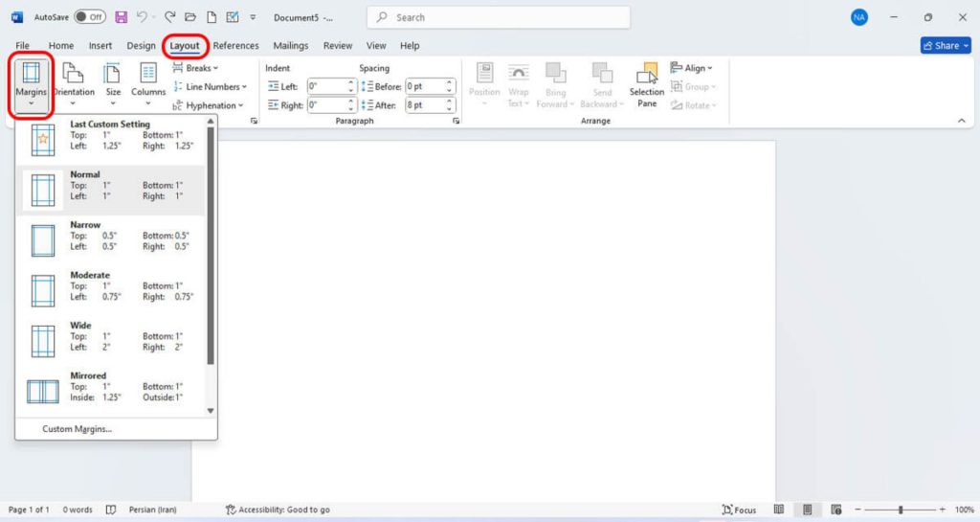The image size is (980, 522).
Task: Click the Search box
Action: tap(498, 17)
